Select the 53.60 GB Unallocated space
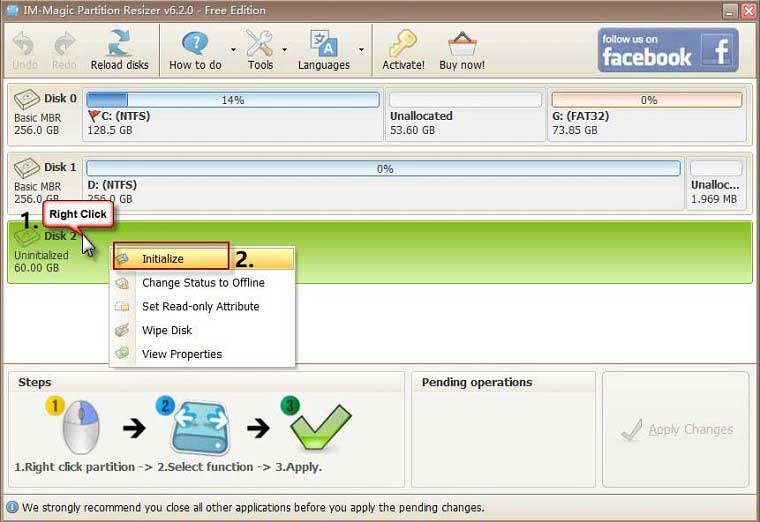The width and height of the screenshot is (760, 522). click(x=465, y=114)
